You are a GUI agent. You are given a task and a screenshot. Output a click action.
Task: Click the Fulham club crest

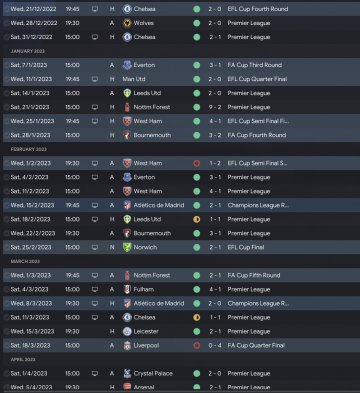coord(127,289)
